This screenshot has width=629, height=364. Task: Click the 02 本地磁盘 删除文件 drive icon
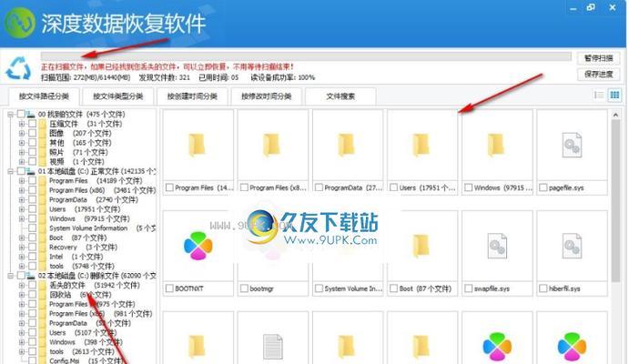30,276
